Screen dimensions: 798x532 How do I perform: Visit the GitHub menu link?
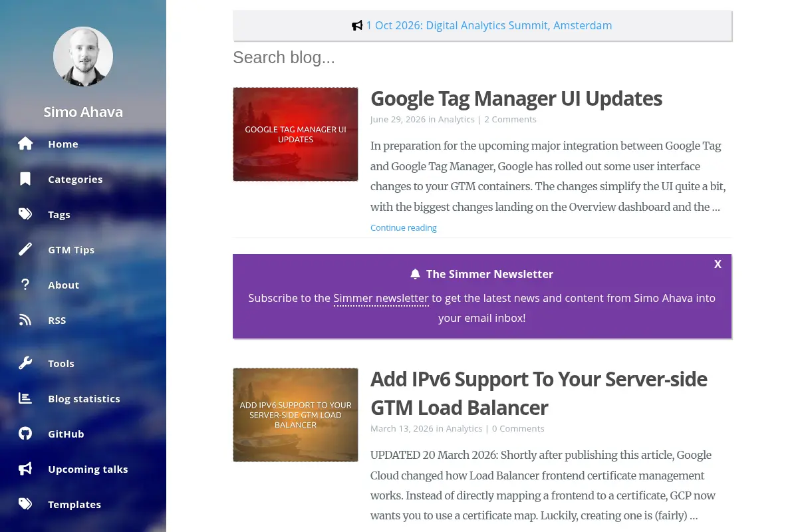(66, 434)
